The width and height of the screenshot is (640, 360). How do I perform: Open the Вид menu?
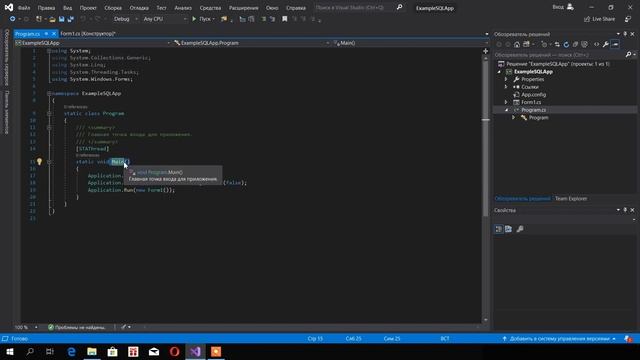pos(67,8)
